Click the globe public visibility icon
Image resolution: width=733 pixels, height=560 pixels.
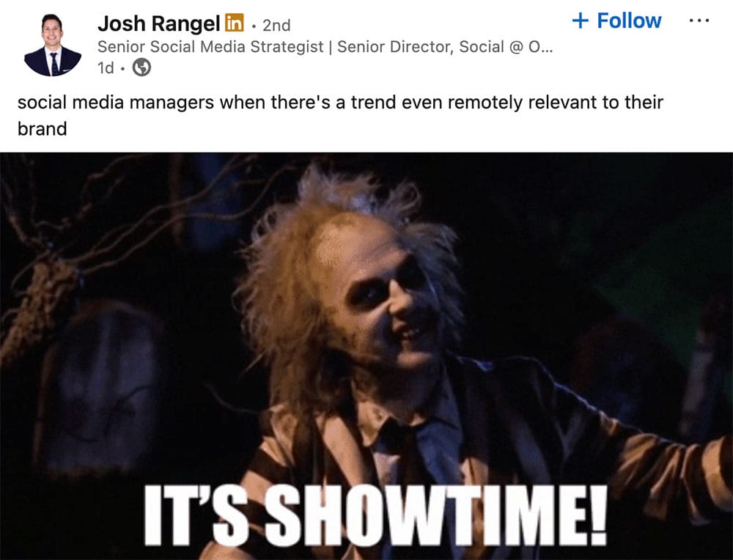pyautogui.click(x=141, y=67)
